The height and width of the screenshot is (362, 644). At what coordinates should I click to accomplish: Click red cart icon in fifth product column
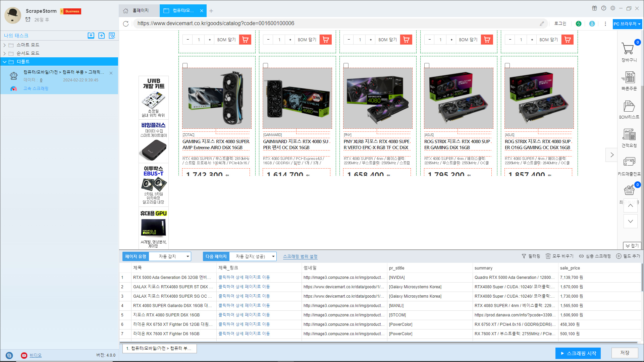tap(568, 40)
